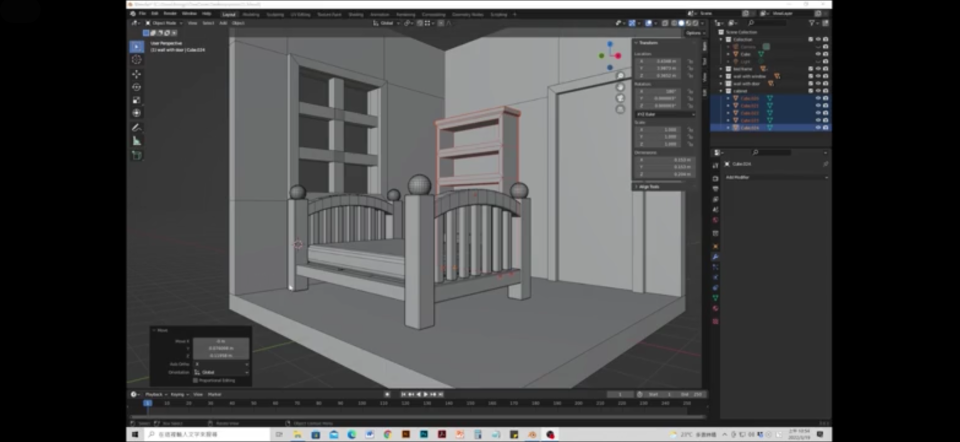
Task: Switch to the Sculpting workspace tab
Action: point(275,14)
